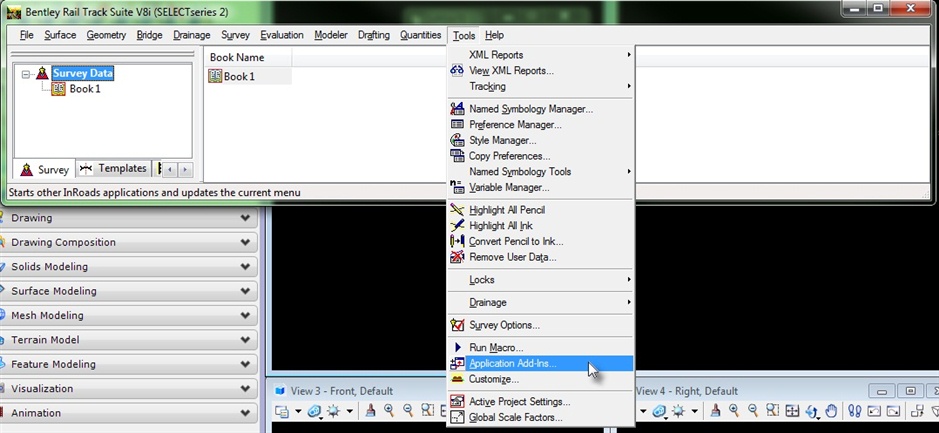Open the Named Symbology Tools submenu
939x433 pixels.
point(541,171)
